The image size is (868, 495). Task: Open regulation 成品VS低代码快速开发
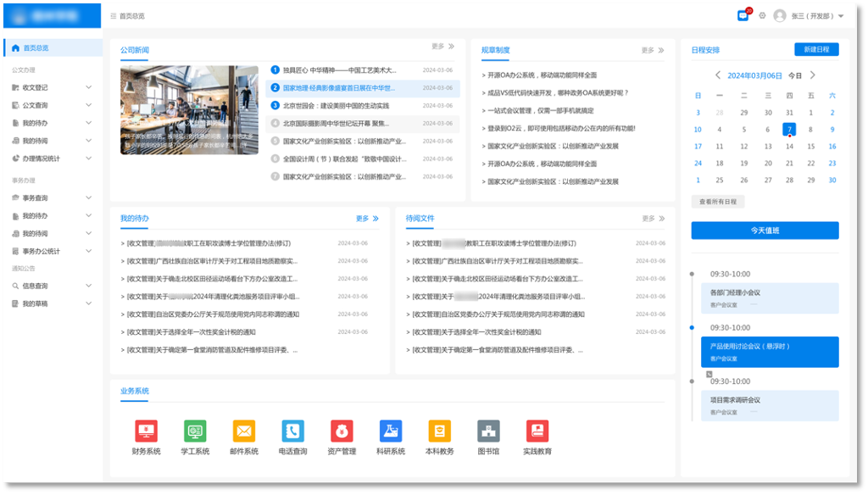558,92
